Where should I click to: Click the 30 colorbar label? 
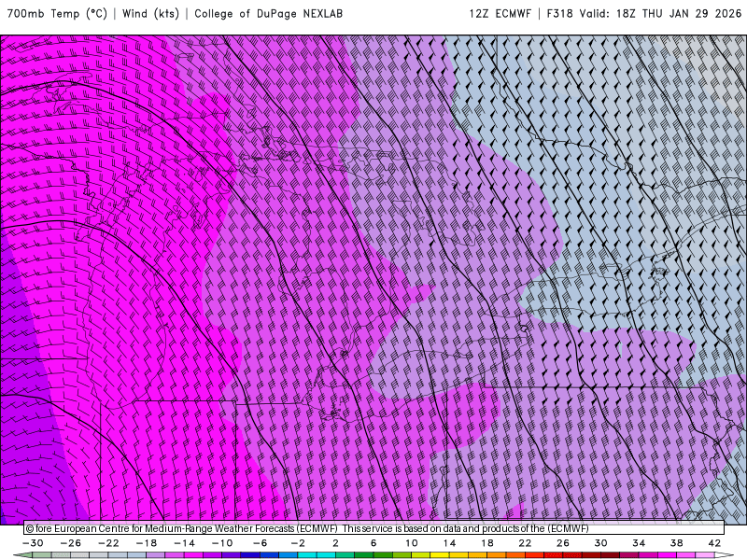(600, 543)
